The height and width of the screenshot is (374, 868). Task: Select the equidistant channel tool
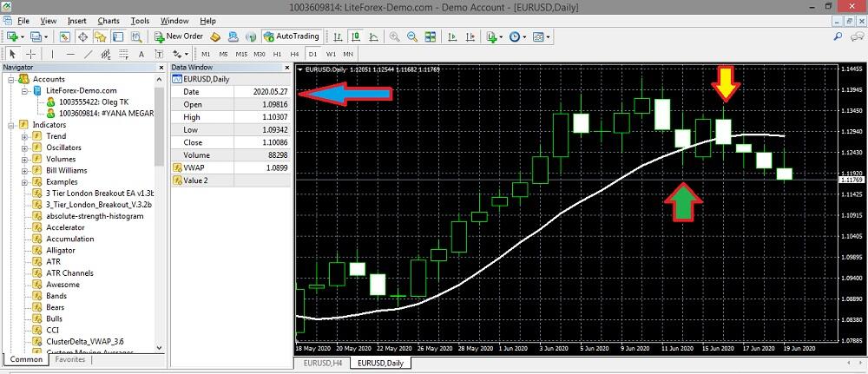[x=106, y=54]
